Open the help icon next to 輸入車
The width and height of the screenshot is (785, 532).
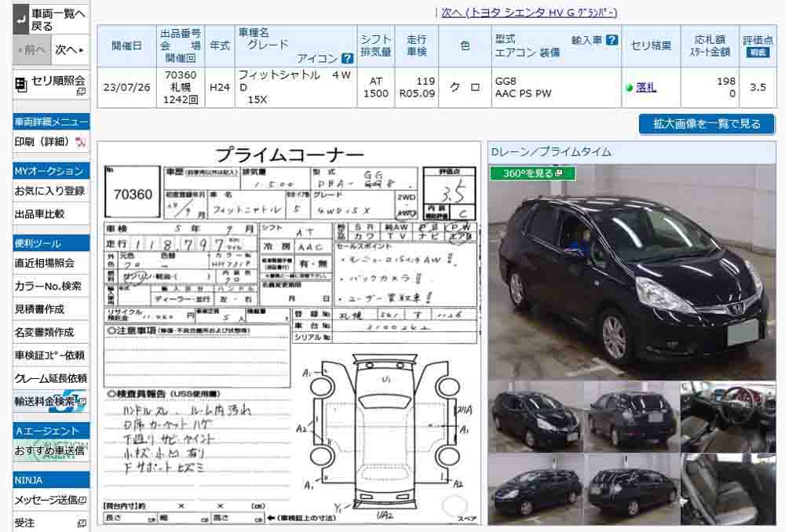pos(612,39)
